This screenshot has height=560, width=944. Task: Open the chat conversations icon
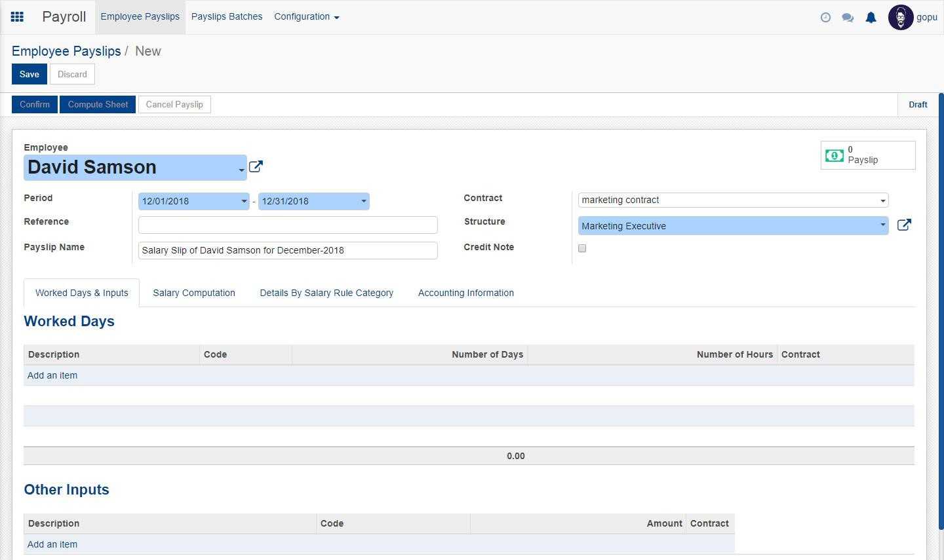(848, 18)
